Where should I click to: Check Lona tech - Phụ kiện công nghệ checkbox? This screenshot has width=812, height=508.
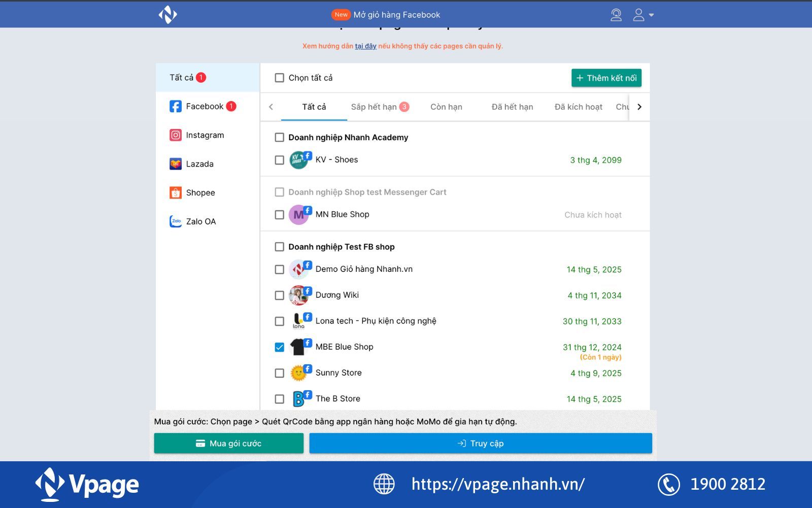pos(279,321)
